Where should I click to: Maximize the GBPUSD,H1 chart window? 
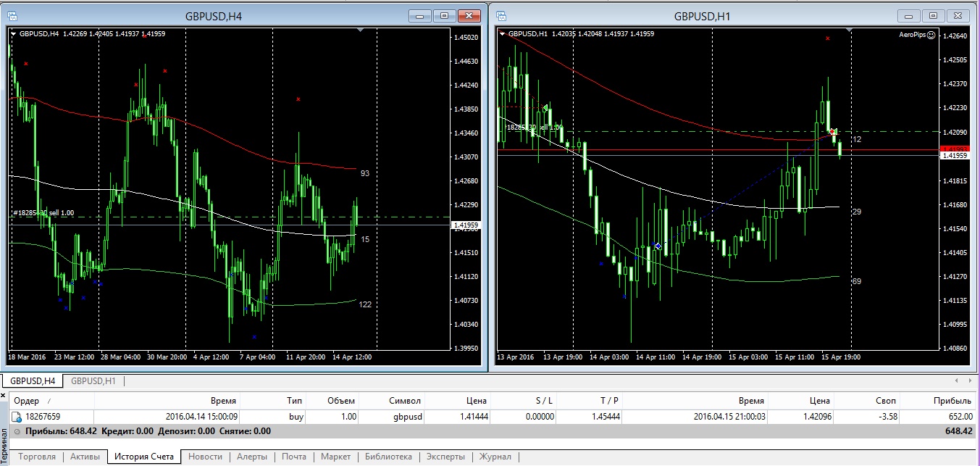pyautogui.click(x=934, y=15)
